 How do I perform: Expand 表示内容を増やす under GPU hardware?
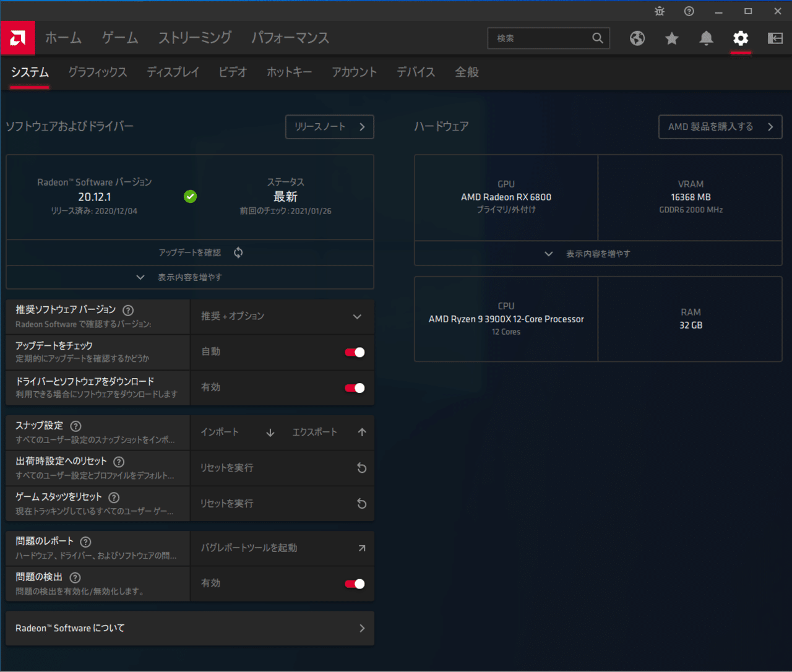[598, 253]
